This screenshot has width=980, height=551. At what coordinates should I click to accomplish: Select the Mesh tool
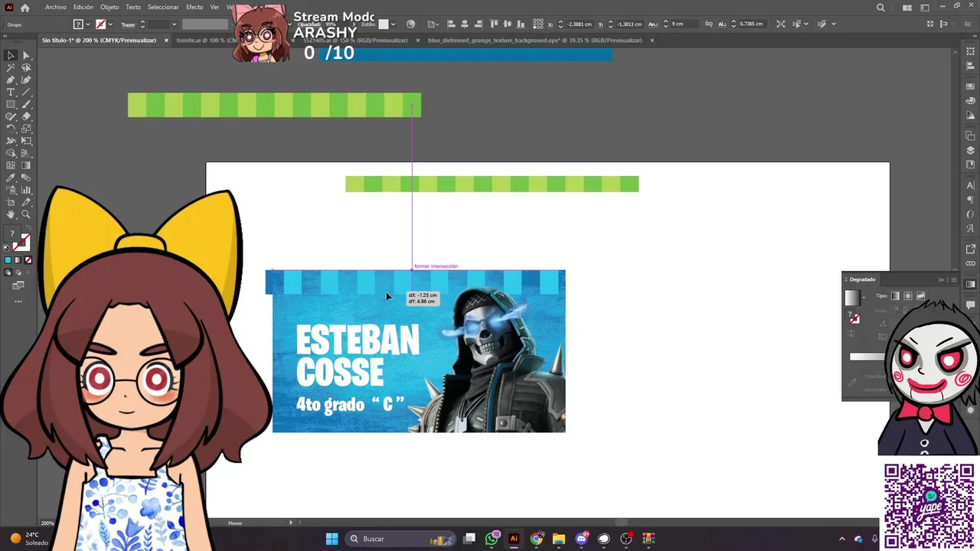point(11,165)
